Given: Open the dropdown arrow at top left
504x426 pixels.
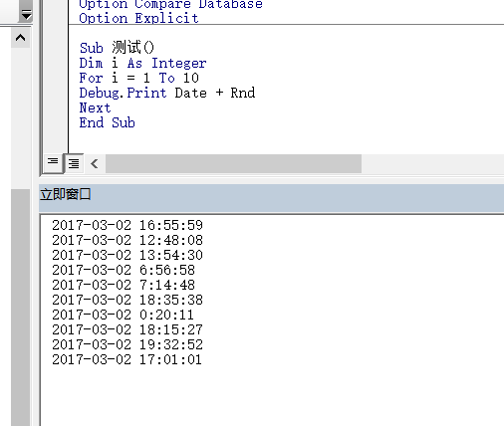Looking at the screenshot, I should pos(26,14).
